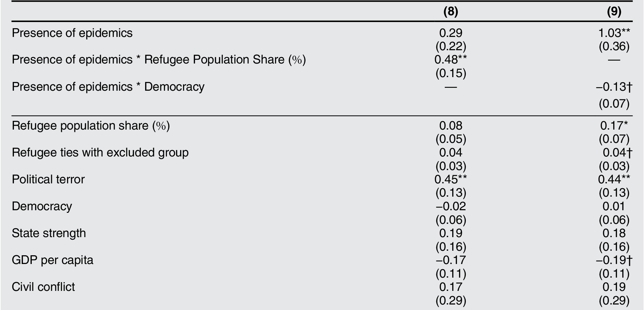Click the –0.13† interaction coefficient
This screenshot has width=644, height=310.
click(614, 87)
